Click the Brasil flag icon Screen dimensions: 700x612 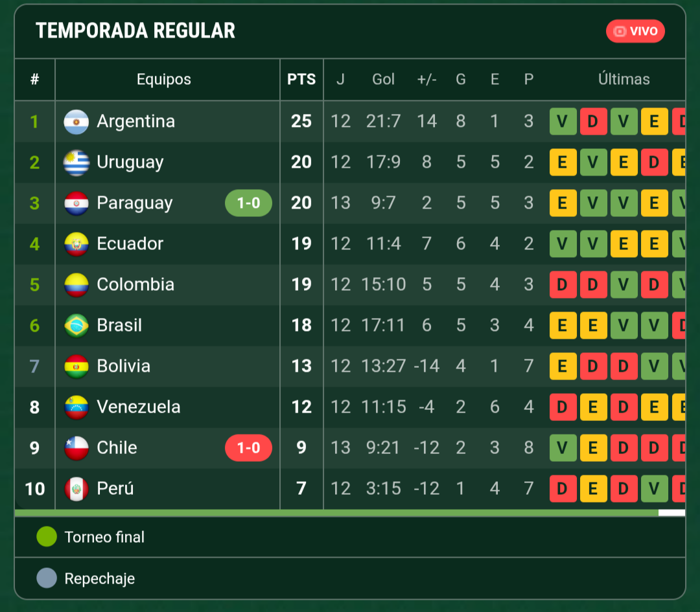[x=76, y=326]
